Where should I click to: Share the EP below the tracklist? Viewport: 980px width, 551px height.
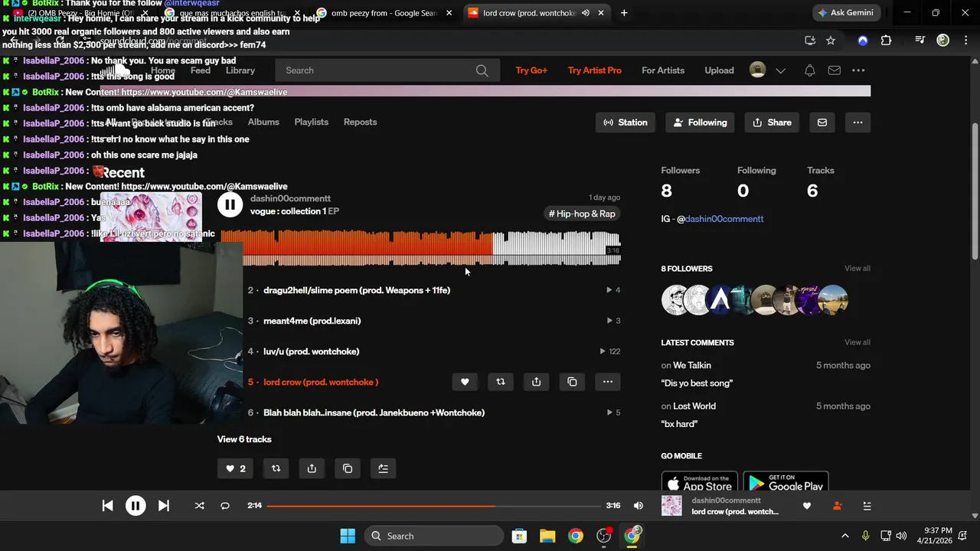tap(312, 468)
